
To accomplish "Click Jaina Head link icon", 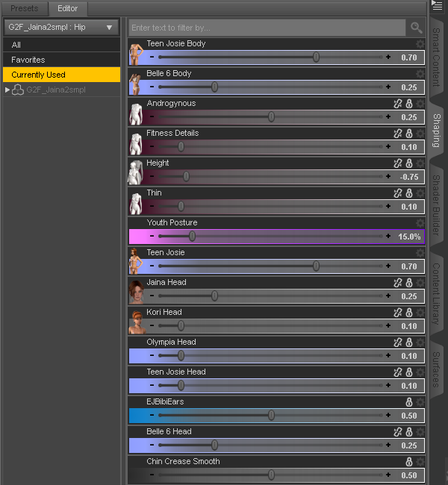I will pos(398,283).
